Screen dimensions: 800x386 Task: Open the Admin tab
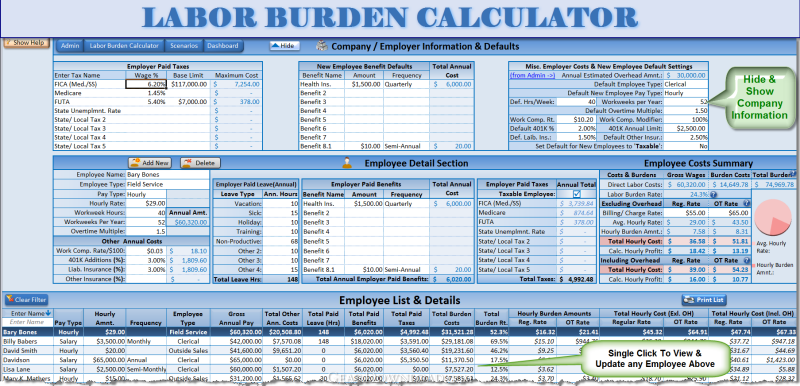pyautogui.click(x=70, y=46)
